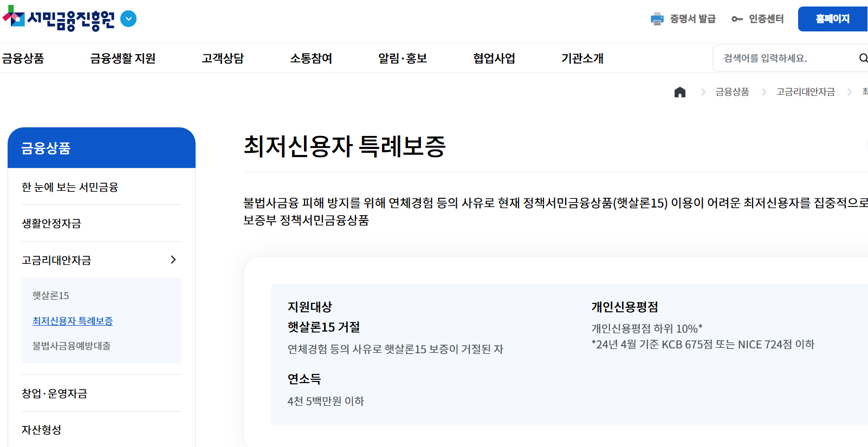Click the 햇살론15 거절 text

point(324,327)
